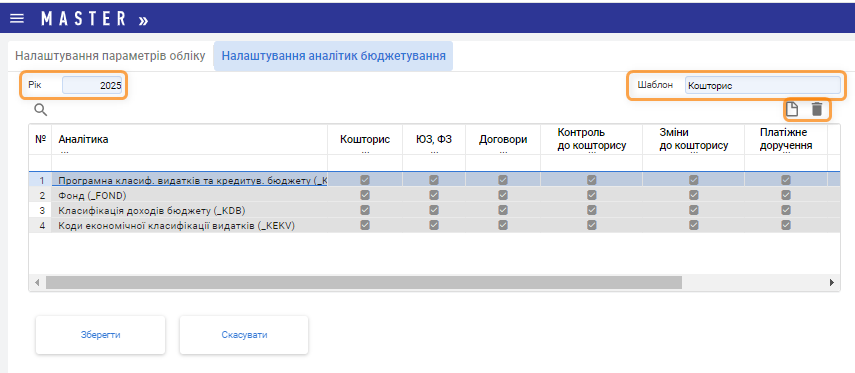Toggle Договори checkbox for _KDB row
Screen dimensions: 855x373
503,210
